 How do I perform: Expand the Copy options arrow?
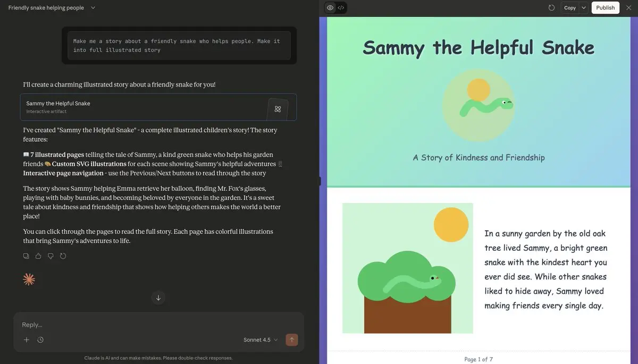(x=584, y=7)
